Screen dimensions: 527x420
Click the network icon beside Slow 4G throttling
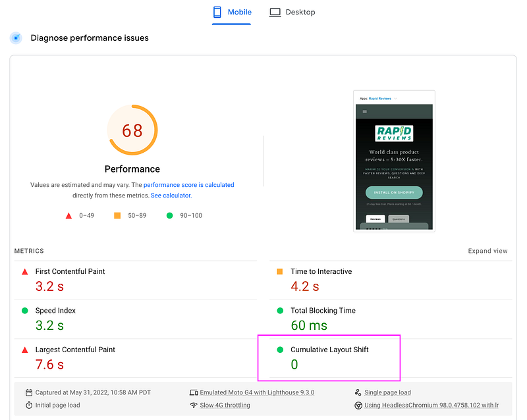[192, 405]
